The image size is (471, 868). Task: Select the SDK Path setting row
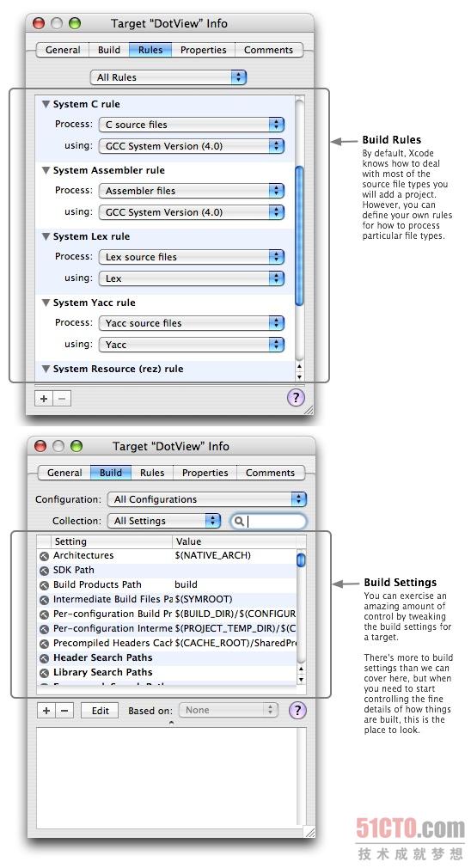[167, 570]
